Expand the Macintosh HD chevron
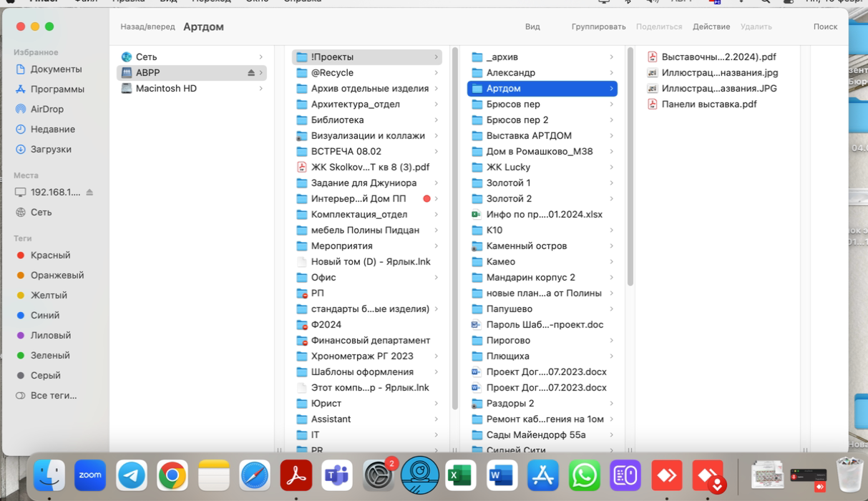 [x=260, y=89]
